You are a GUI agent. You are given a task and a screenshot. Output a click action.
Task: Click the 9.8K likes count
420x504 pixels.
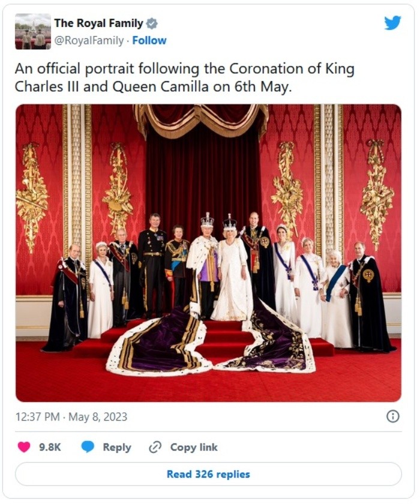click(x=50, y=447)
